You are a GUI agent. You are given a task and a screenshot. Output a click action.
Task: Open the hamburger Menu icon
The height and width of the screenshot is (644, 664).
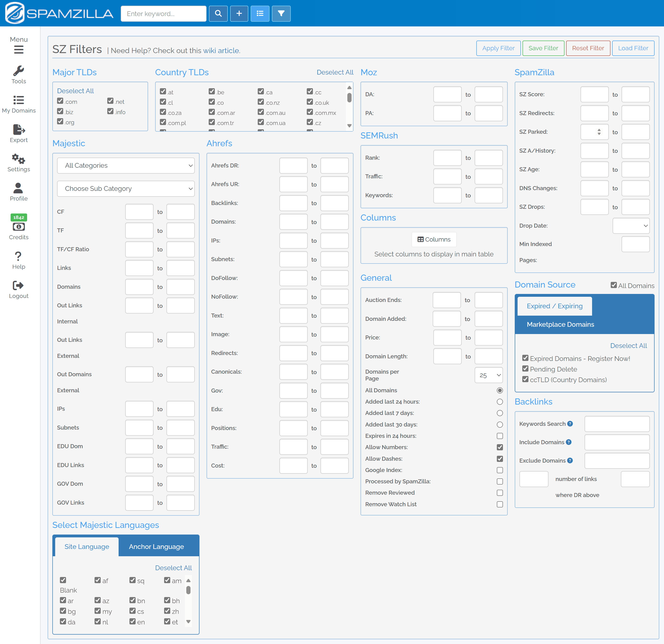tap(19, 50)
